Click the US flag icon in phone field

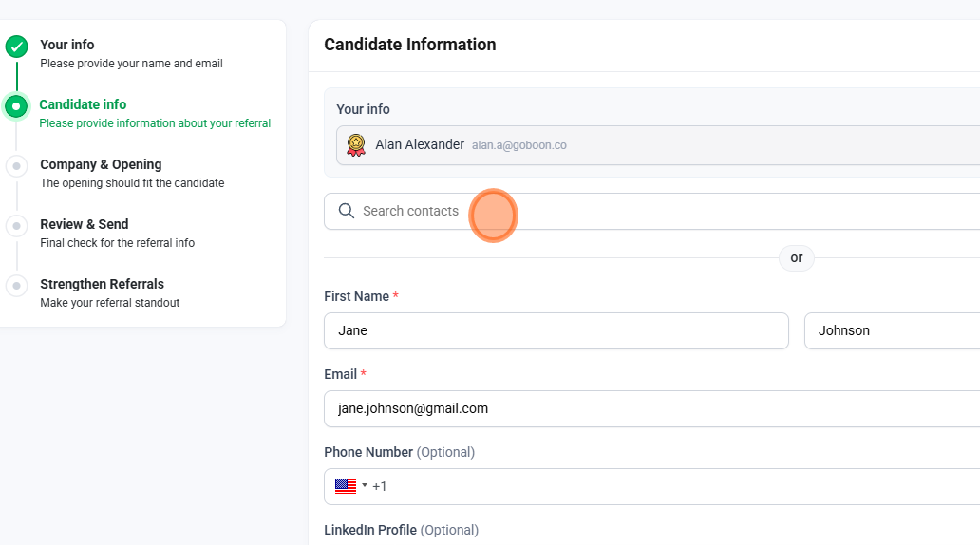(346, 485)
